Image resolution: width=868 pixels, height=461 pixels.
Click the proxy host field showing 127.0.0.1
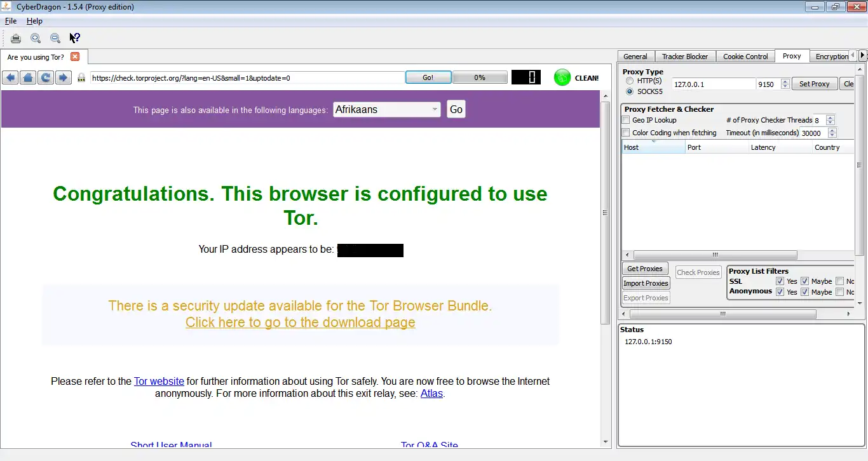pos(714,84)
